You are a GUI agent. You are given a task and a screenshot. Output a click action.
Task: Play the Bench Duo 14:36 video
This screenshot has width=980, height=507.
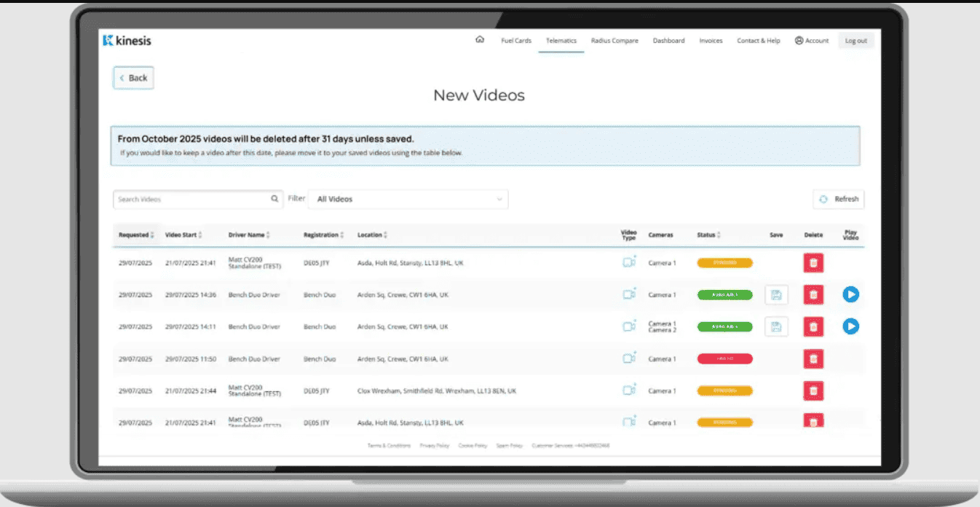click(850, 295)
